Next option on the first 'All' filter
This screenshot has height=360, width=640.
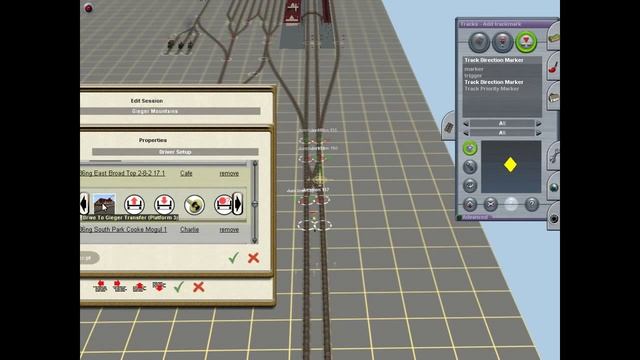(x=539, y=123)
